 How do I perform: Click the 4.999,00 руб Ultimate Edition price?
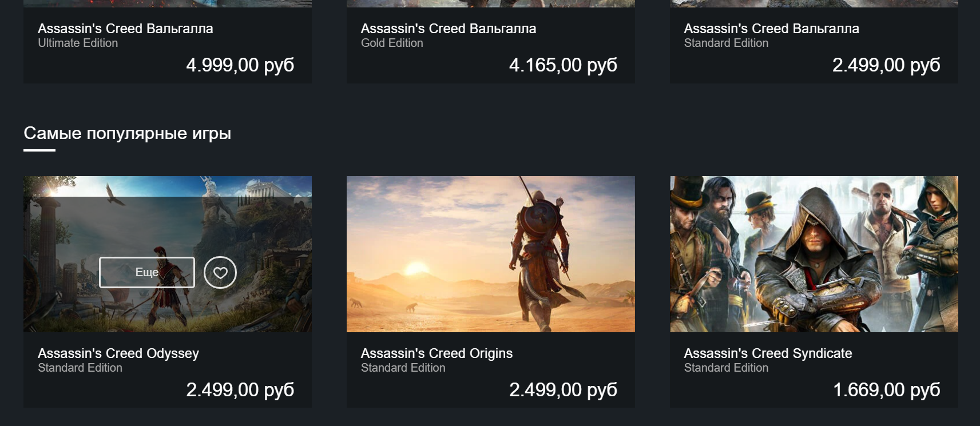(240, 65)
